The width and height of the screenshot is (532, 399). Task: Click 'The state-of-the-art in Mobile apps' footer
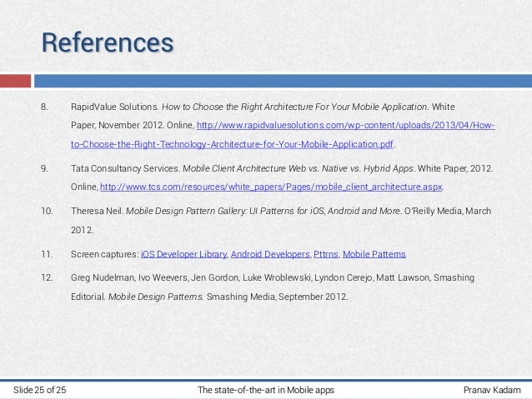pyautogui.click(x=266, y=390)
